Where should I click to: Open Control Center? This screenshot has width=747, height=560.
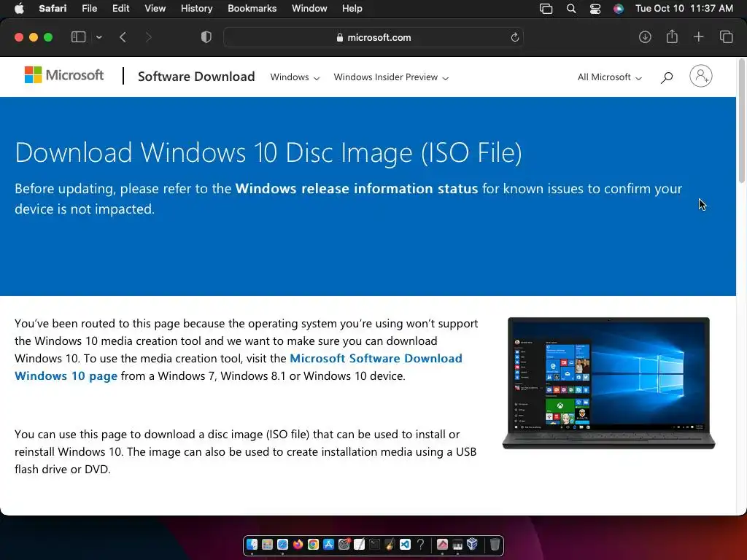[x=595, y=8]
